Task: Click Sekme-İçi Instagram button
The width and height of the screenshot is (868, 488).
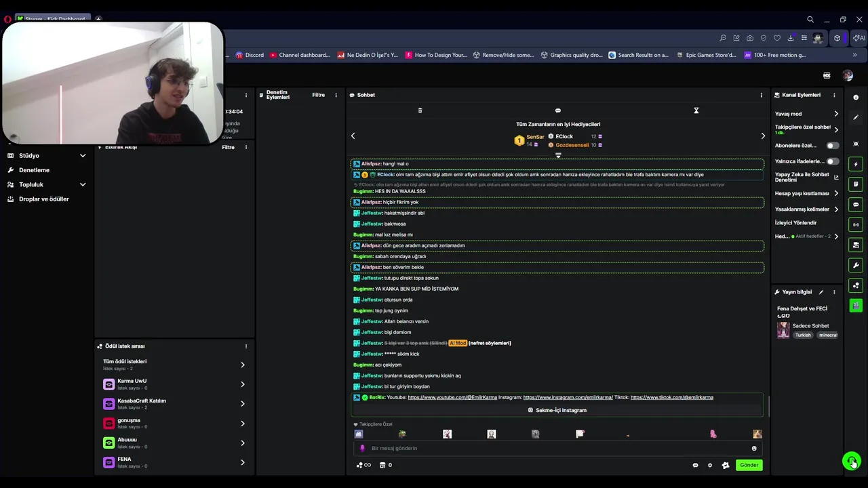Action: click(x=557, y=410)
